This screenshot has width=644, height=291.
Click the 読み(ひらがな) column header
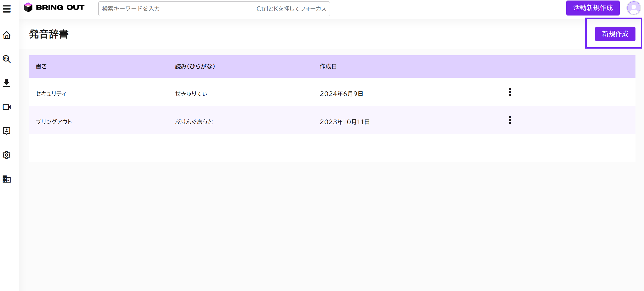[195, 66]
